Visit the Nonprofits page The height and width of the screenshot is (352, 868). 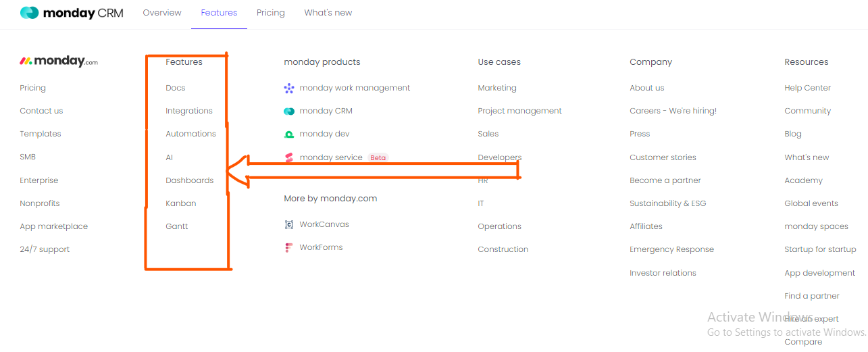tap(40, 203)
